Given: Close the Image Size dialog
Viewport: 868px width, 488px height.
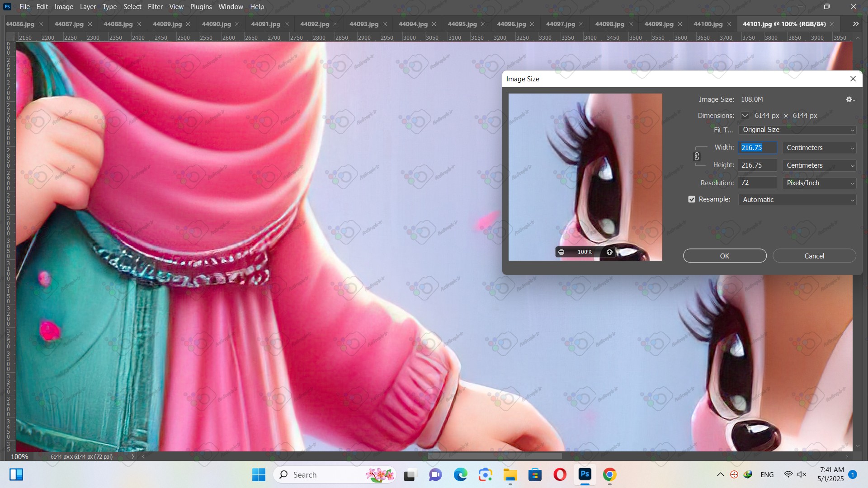Looking at the screenshot, I should 853,79.
